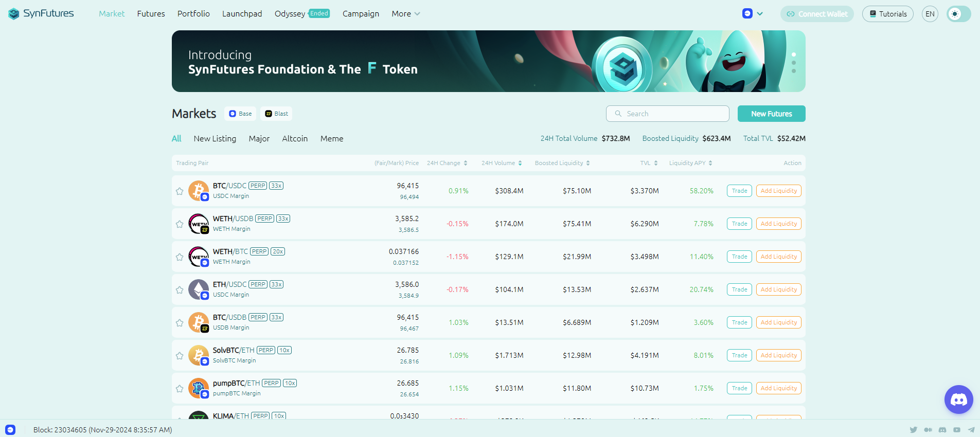Open Discord icon in footer bar
Image resolution: width=980 pixels, height=437 pixels.
[x=942, y=430]
